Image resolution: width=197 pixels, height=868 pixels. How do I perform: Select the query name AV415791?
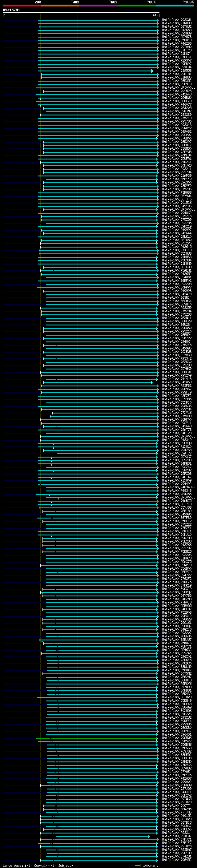coord(11,10)
